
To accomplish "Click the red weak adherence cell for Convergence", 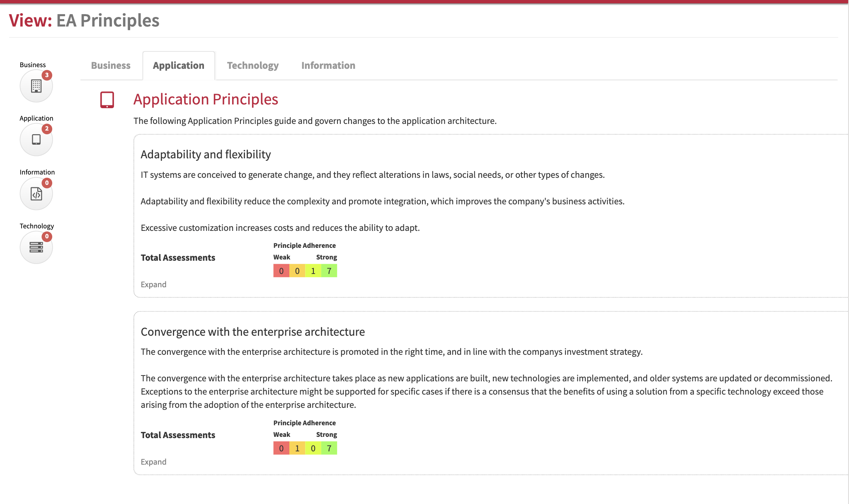I will click(x=281, y=448).
